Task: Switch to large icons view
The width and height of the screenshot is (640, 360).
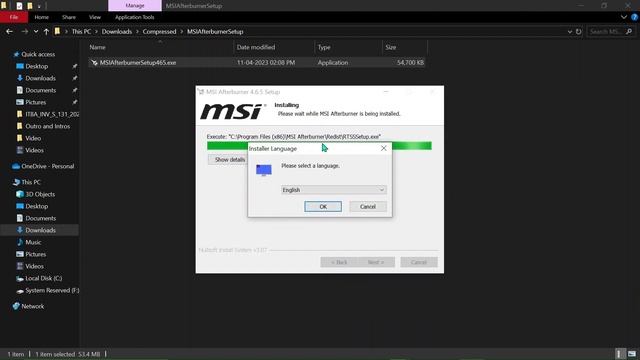Action: coord(632,354)
